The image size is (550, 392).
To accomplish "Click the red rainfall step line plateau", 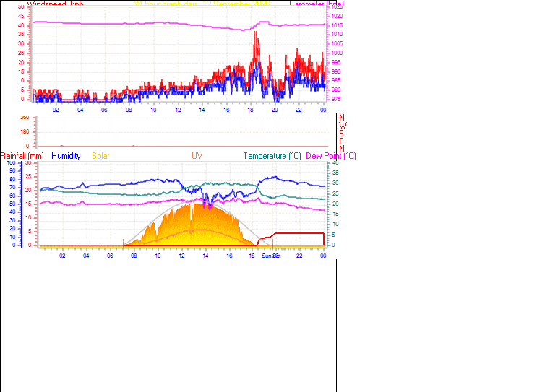I will 298,233.
